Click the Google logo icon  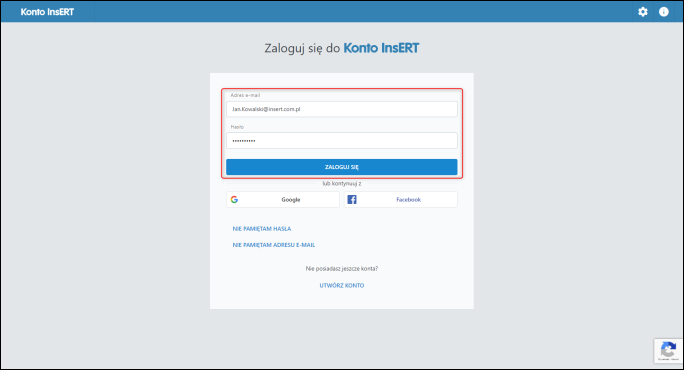(x=234, y=199)
